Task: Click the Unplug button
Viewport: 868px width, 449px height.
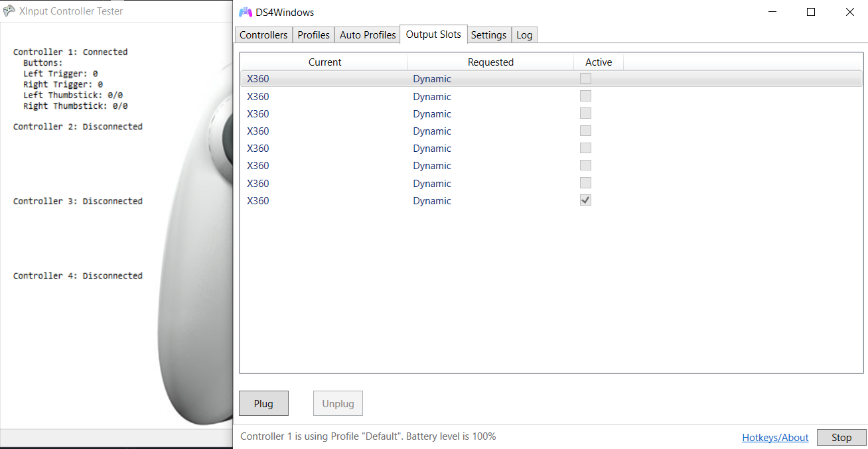Action: pos(338,403)
